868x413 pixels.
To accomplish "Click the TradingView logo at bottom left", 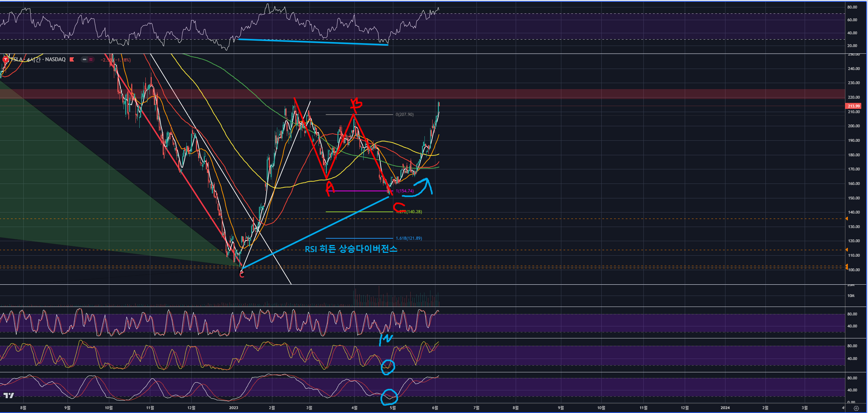I will coord(8,395).
